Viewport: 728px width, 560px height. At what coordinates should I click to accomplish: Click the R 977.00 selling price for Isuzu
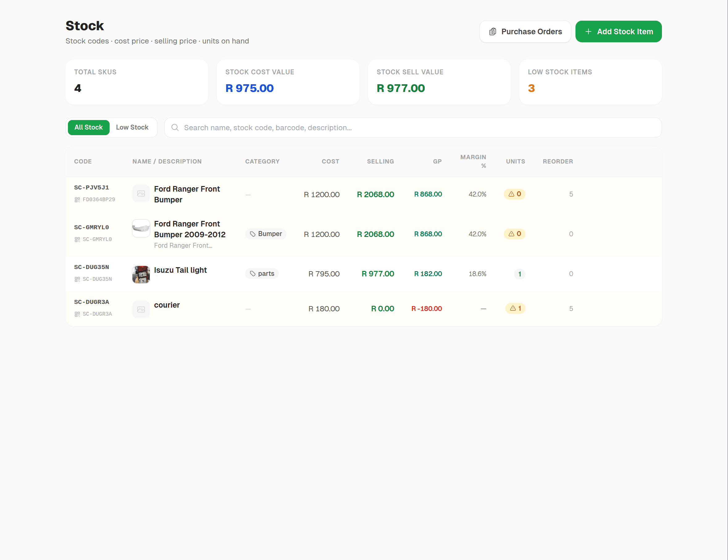point(378,274)
